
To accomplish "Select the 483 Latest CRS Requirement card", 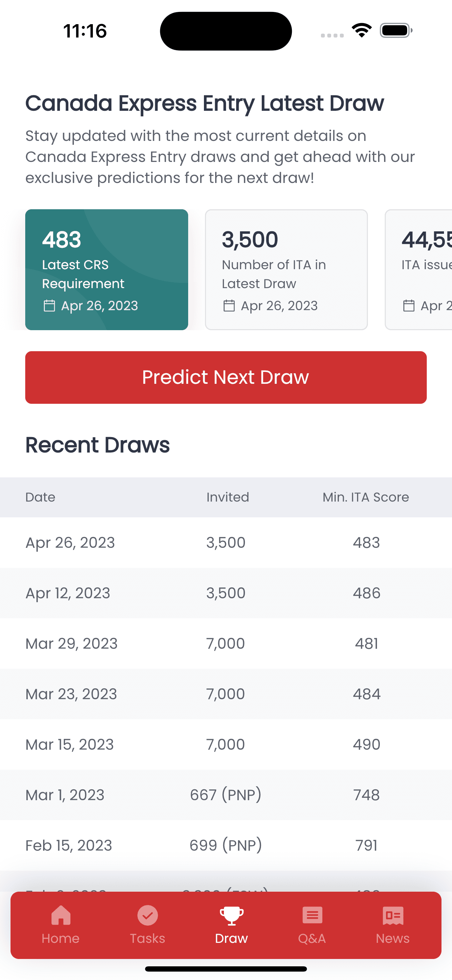I will pos(107,269).
